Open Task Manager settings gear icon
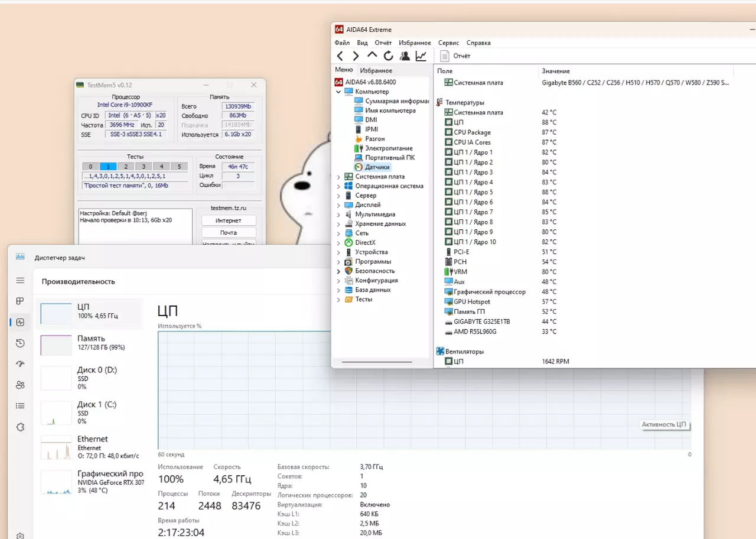The width and height of the screenshot is (756, 539). point(20,536)
